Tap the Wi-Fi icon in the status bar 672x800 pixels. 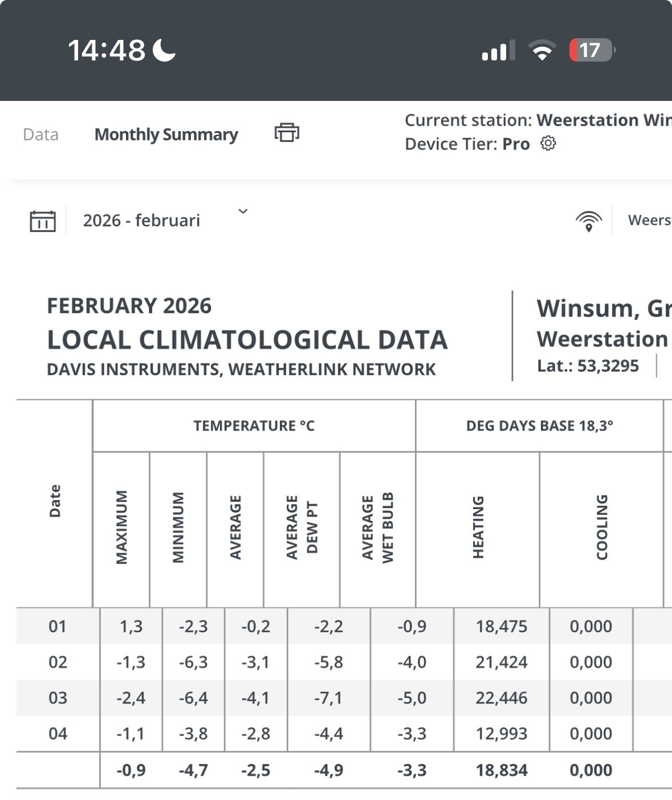[x=542, y=50]
